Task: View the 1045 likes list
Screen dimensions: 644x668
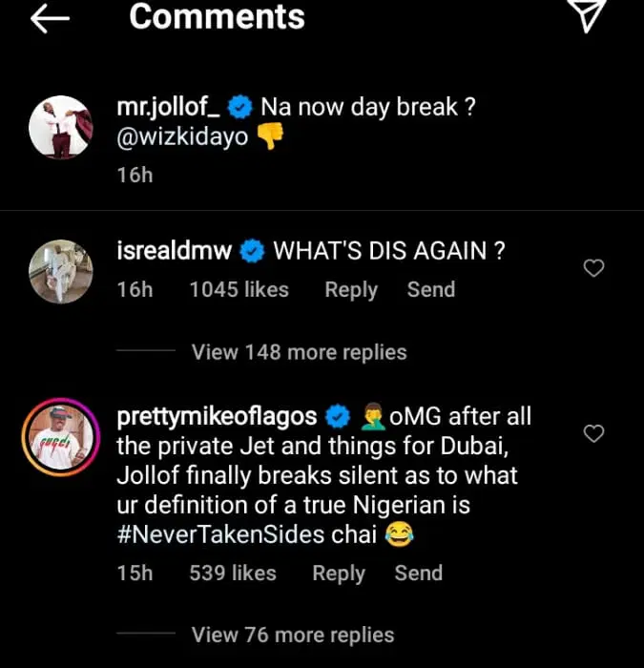Action: [x=239, y=289]
